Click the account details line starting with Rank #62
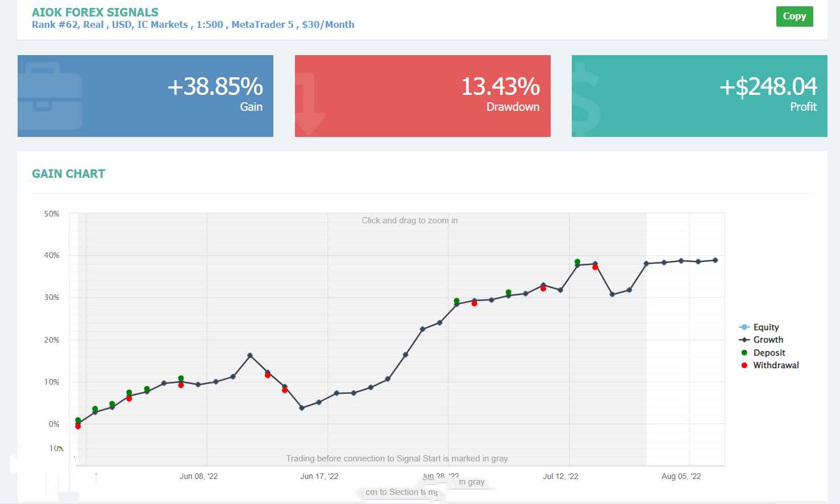Viewport: 840px width, 504px height. (193, 24)
